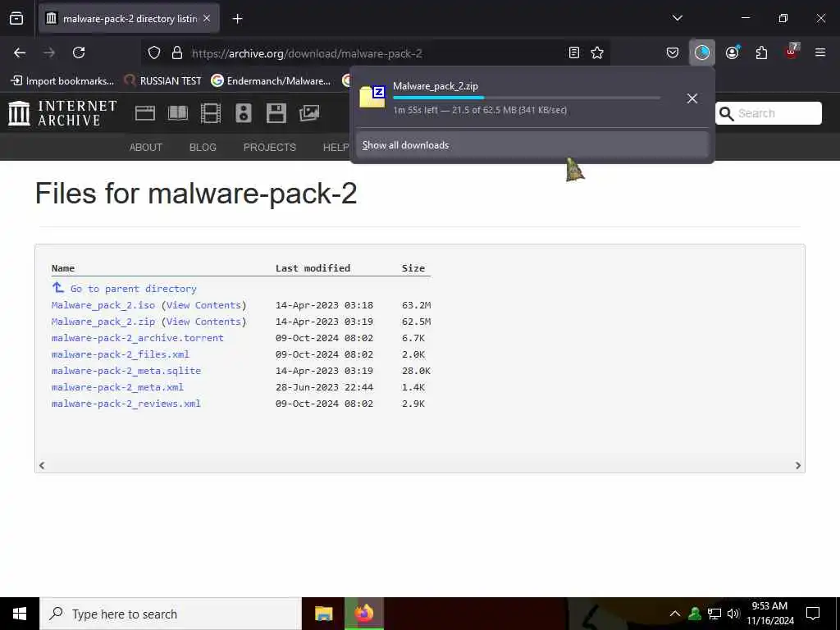Click the site security padlock icon
This screenshot has width=840, height=630.
tap(177, 52)
